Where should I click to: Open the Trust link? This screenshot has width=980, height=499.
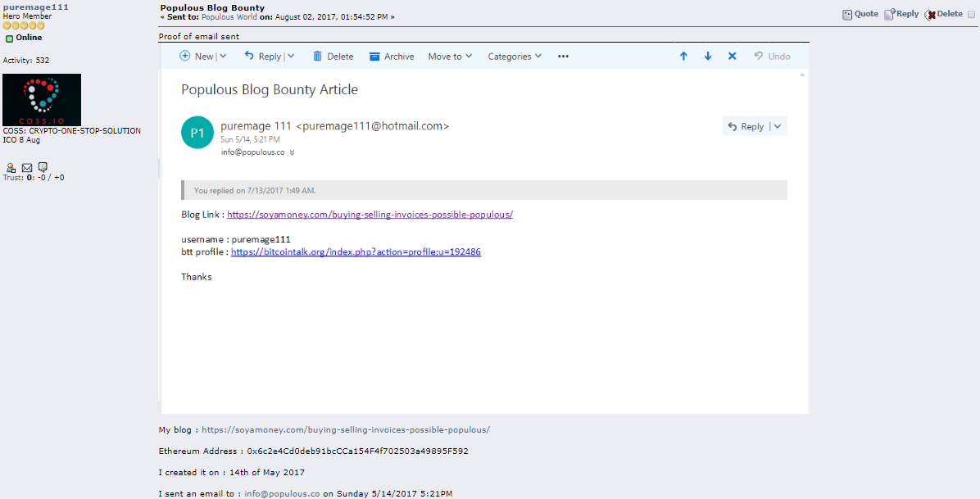12,178
